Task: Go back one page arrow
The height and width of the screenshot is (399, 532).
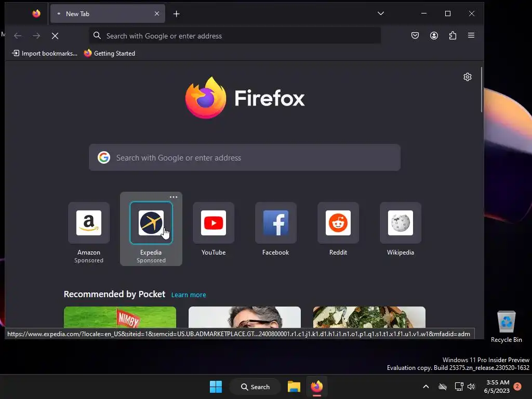Action: 18,36
